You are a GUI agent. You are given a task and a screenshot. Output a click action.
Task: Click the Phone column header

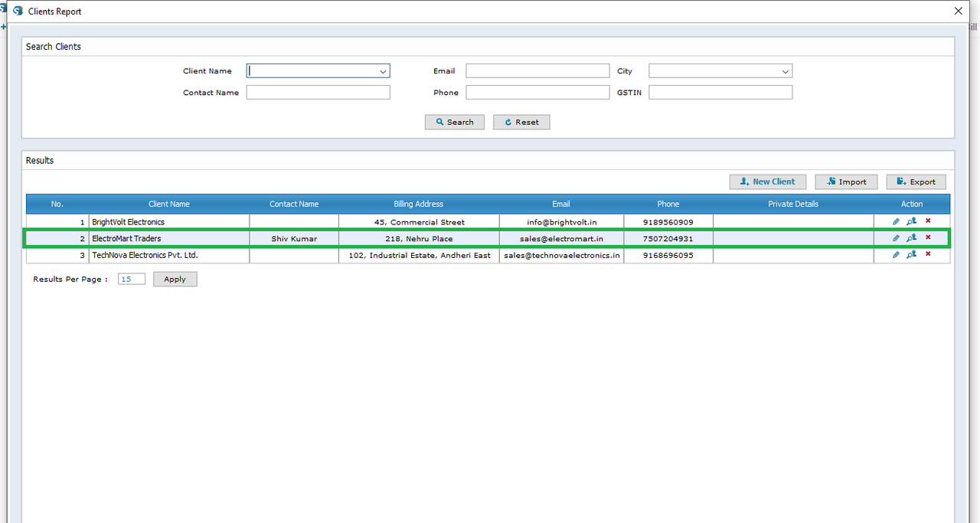click(x=668, y=204)
